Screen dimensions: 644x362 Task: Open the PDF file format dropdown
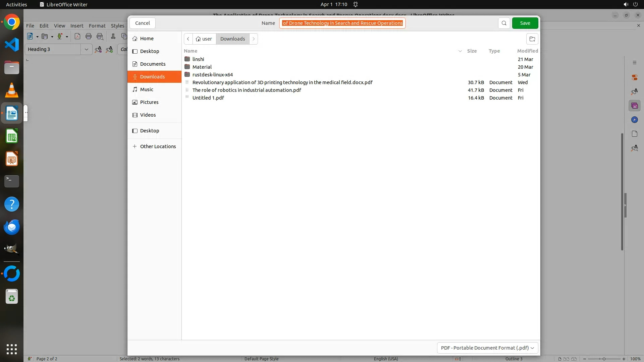tap(487, 348)
